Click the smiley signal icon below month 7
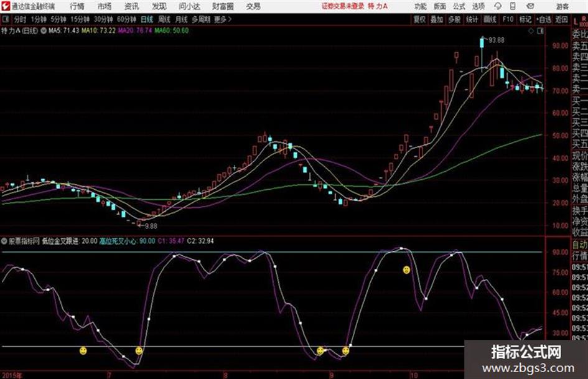Image resolution: width=588 pixels, height=379 pixels. [139, 351]
